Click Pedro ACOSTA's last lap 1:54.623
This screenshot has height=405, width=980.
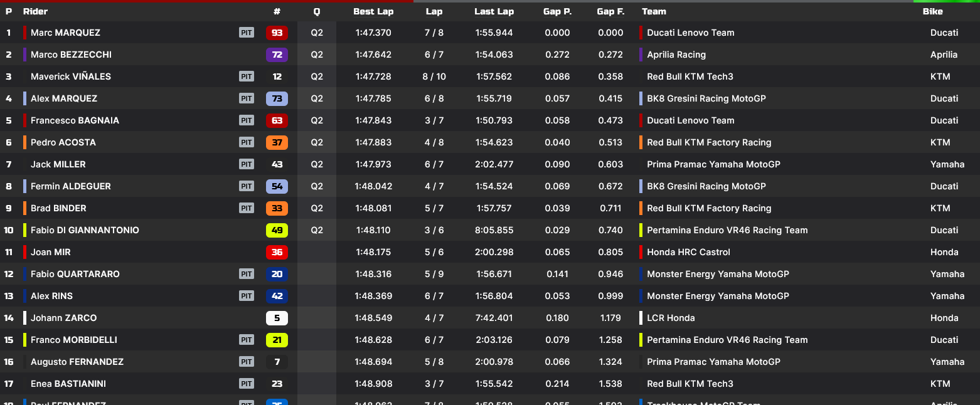pyautogui.click(x=494, y=142)
